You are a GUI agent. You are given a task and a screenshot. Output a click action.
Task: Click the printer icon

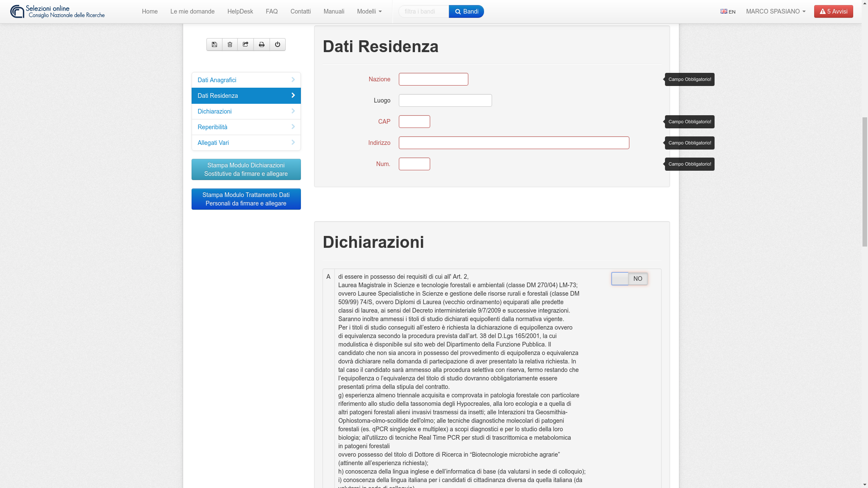coord(262,44)
